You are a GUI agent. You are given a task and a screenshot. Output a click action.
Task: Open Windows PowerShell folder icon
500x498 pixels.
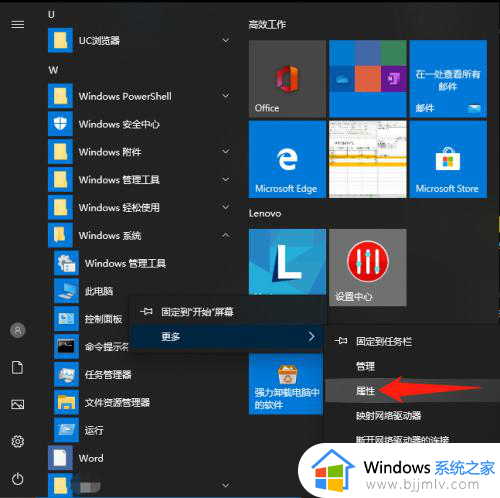(x=60, y=96)
